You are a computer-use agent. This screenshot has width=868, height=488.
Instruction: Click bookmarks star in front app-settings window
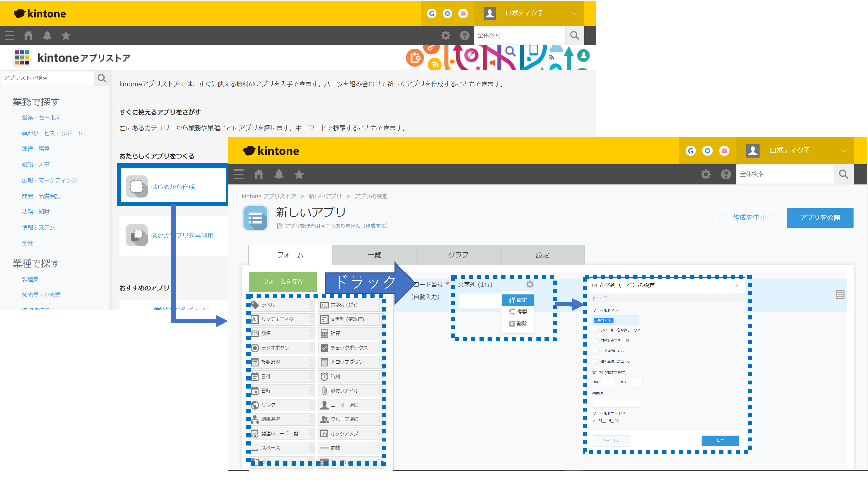tap(299, 174)
